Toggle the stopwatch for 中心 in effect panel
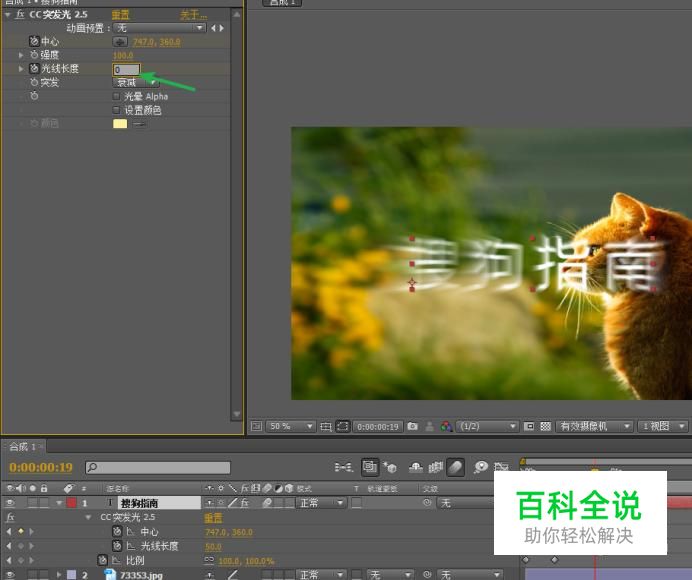 [34, 41]
